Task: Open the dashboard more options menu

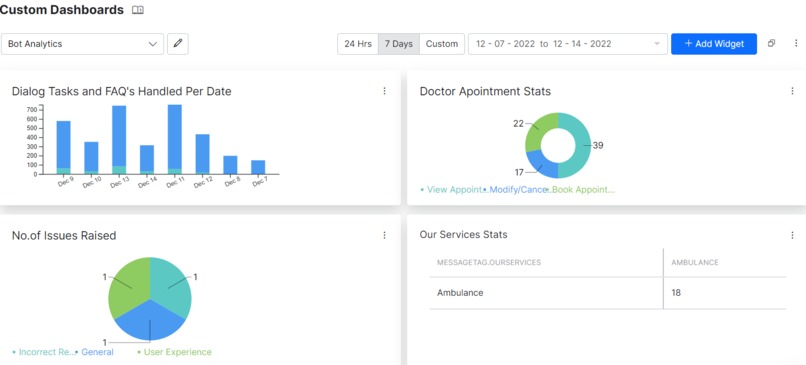Action: [x=796, y=44]
